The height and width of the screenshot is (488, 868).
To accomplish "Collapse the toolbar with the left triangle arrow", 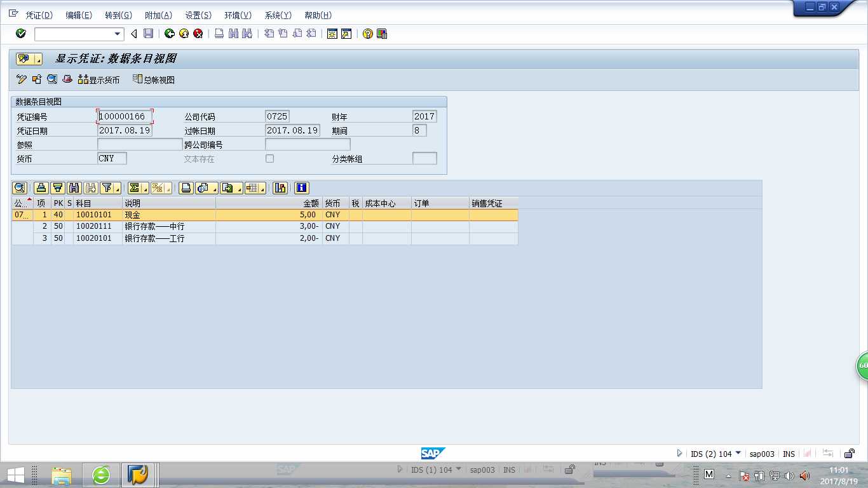I will [x=134, y=34].
